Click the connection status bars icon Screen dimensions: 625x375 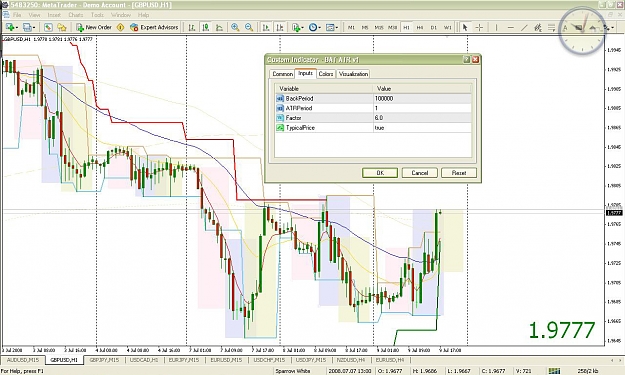click(x=554, y=371)
